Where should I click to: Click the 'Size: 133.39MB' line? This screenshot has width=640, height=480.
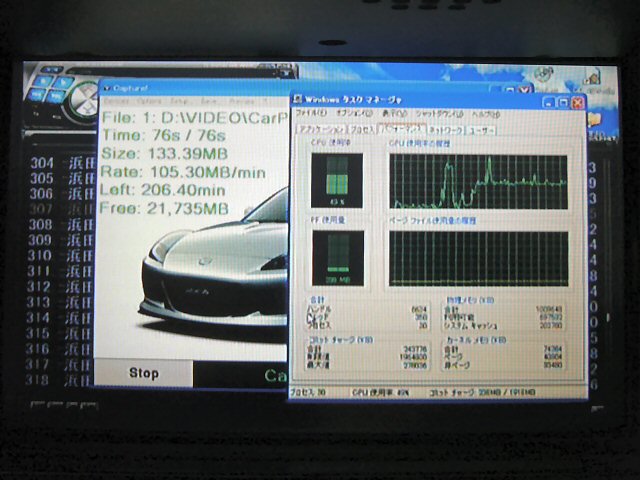(164, 154)
